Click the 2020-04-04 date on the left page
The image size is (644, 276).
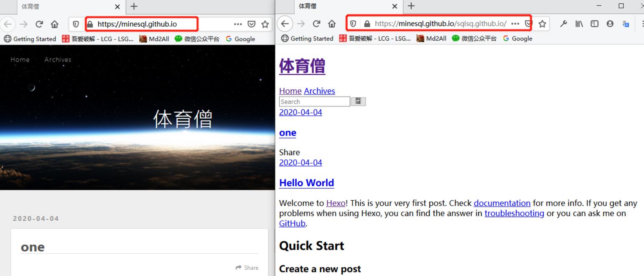tap(36, 219)
